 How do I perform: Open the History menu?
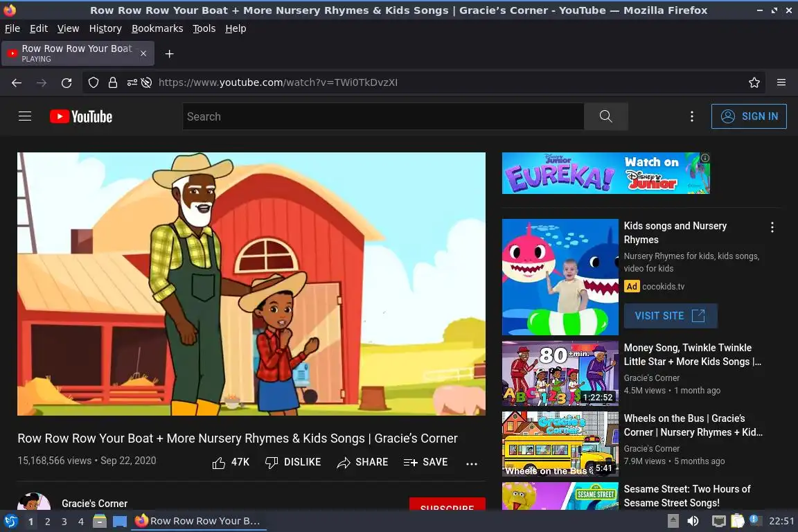105,28
